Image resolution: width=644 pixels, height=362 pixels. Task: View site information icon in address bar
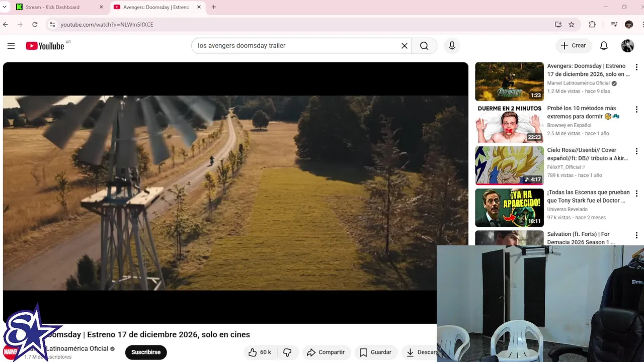[52, 24]
